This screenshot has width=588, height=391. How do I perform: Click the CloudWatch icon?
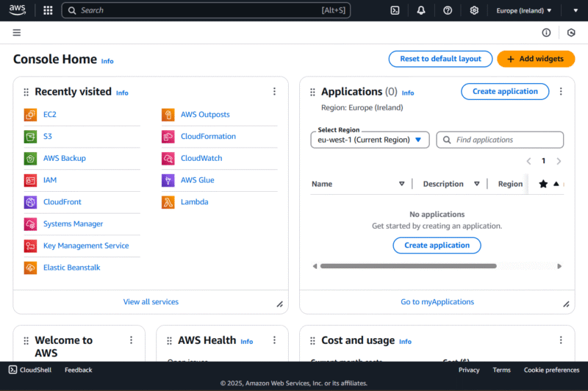[x=168, y=159]
